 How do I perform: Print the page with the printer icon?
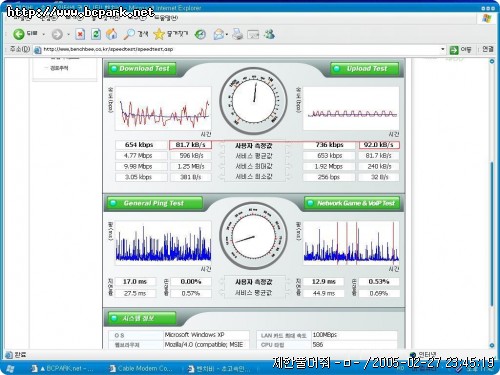238,34
